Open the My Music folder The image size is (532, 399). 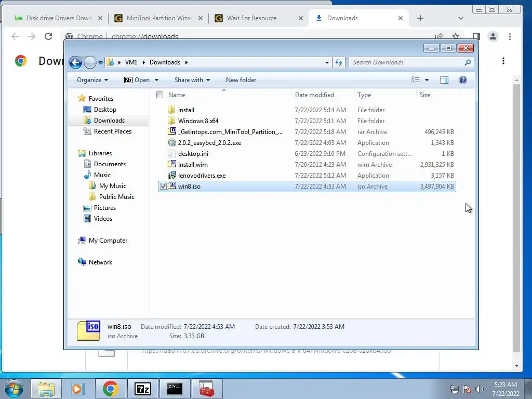112,185
